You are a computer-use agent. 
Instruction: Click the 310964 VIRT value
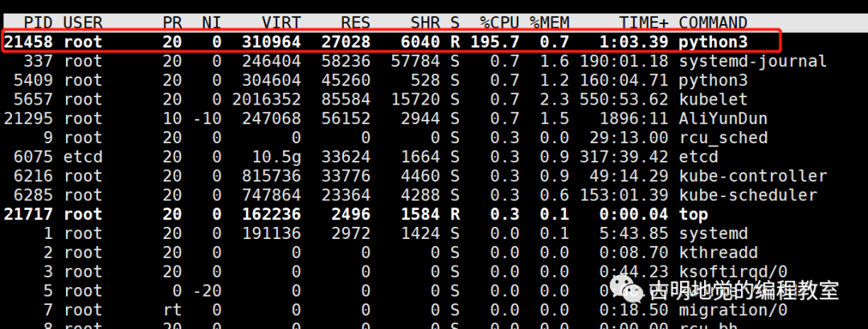(x=272, y=42)
